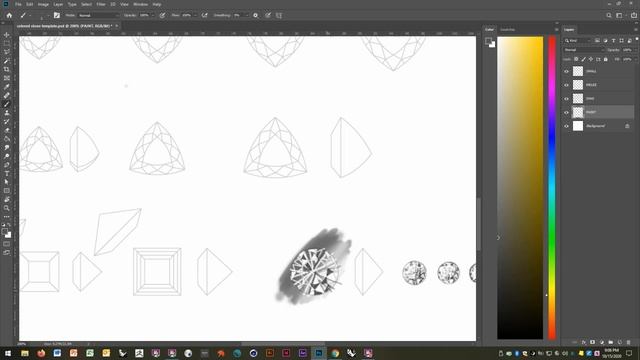Select the Eraser tool

7,130
